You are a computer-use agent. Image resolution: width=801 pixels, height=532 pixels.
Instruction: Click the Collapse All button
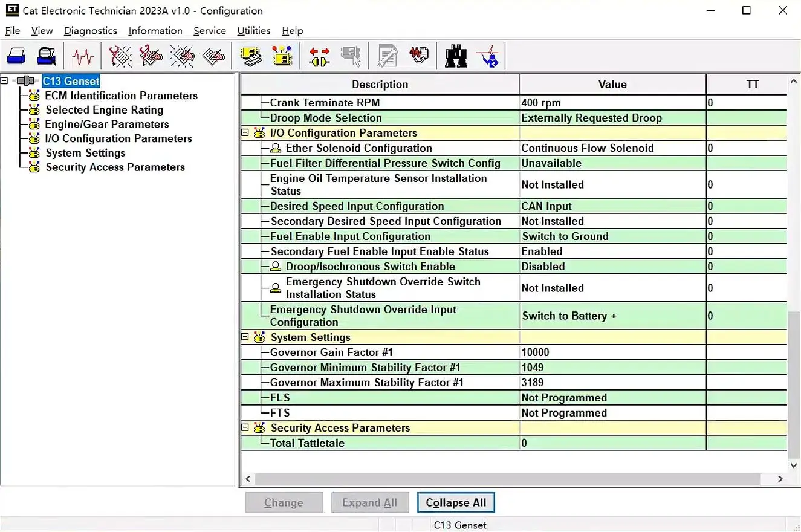[x=456, y=502]
